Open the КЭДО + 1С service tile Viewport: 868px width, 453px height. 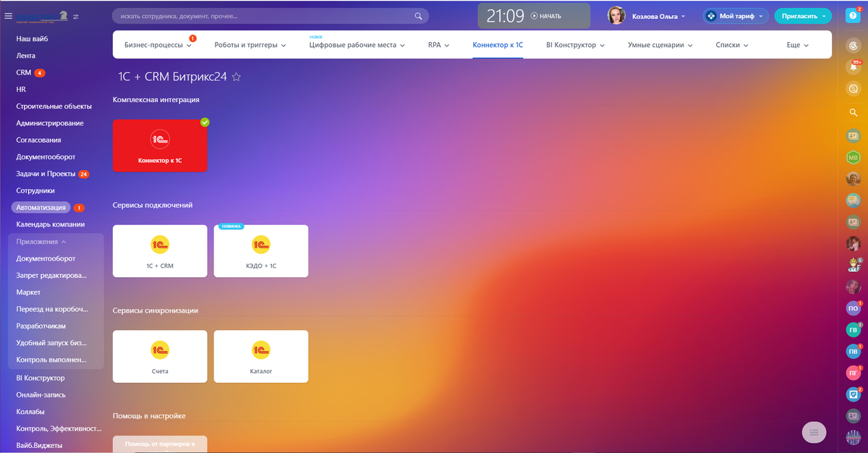261,251
